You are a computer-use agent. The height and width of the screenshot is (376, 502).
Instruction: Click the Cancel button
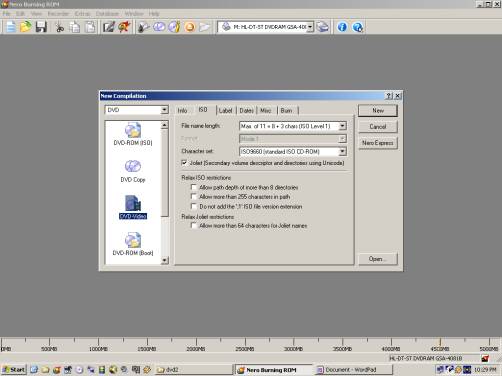click(x=378, y=127)
